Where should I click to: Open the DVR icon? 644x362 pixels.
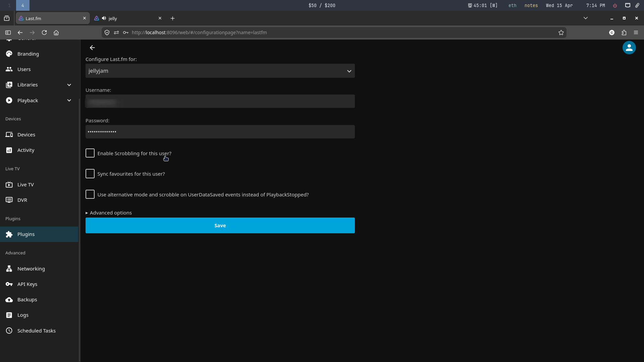pos(9,200)
